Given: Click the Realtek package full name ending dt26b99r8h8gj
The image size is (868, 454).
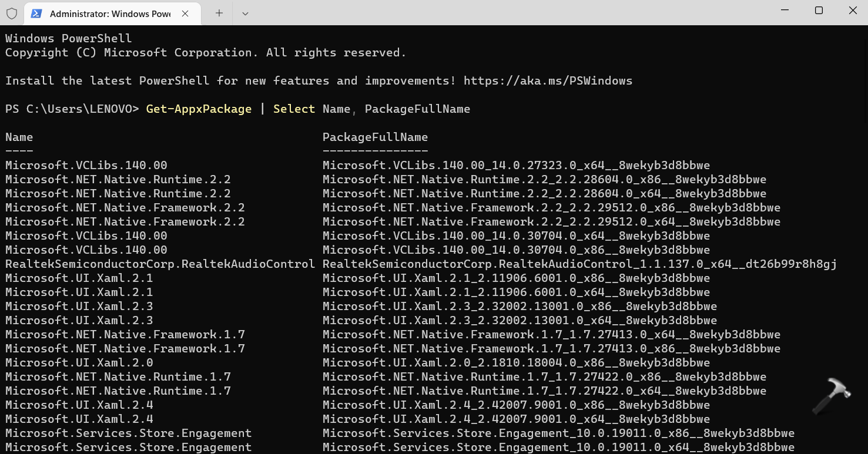Looking at the screenshot, I should (x=579, y=264).
